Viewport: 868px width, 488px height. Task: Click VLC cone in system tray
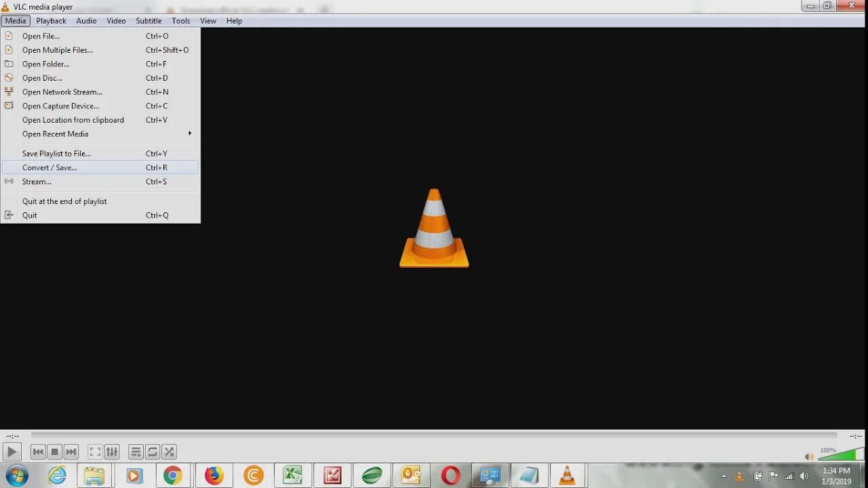[x=739, y=476]
